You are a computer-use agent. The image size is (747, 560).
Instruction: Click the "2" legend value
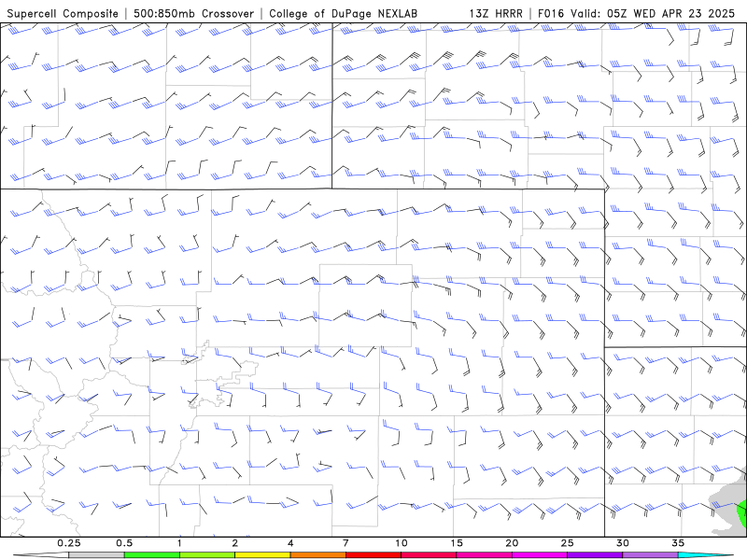click(x=235, y=543)
